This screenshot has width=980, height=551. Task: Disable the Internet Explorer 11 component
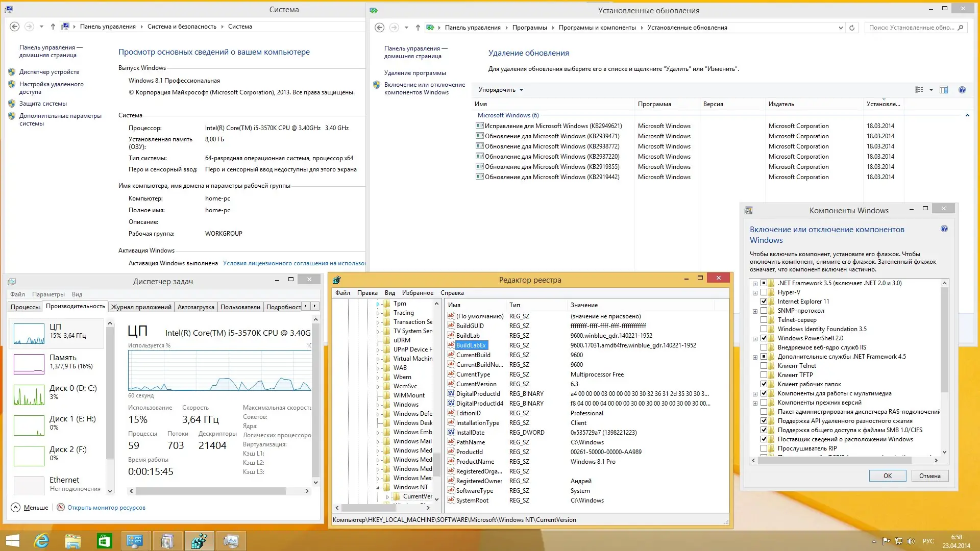765,301
